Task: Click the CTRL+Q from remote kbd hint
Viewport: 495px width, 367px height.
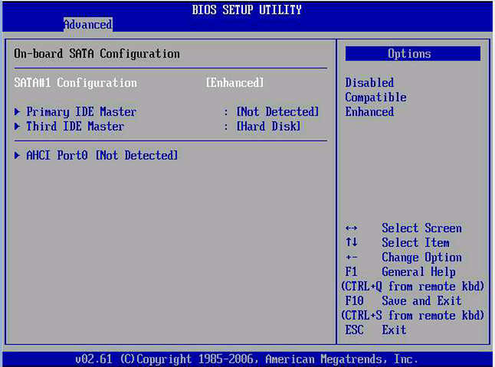Action: 412,286
